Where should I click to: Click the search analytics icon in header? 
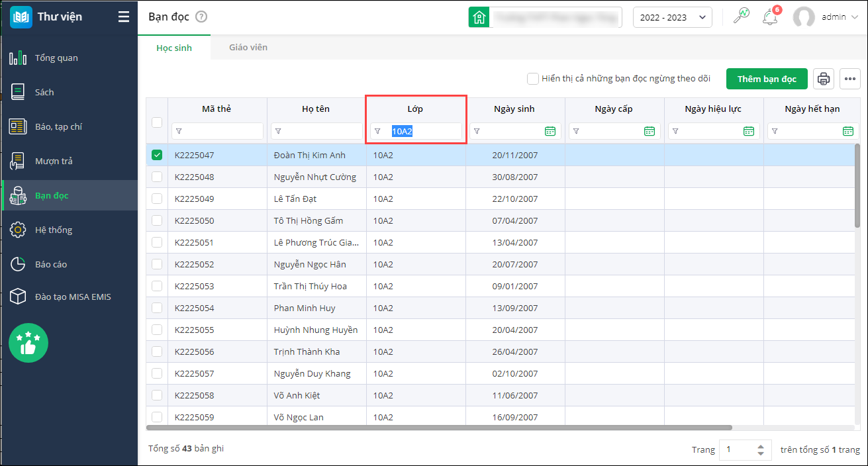pyautogui.click(x=742, y=16)
